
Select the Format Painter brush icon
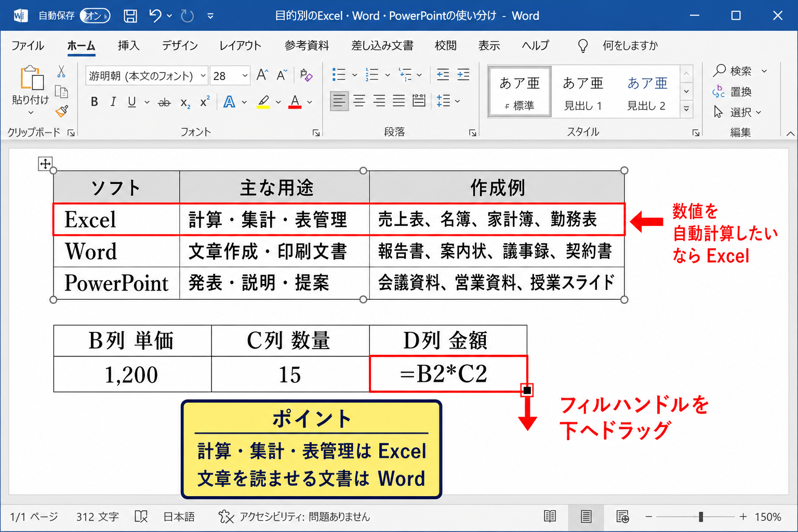[x=62, y=111]
